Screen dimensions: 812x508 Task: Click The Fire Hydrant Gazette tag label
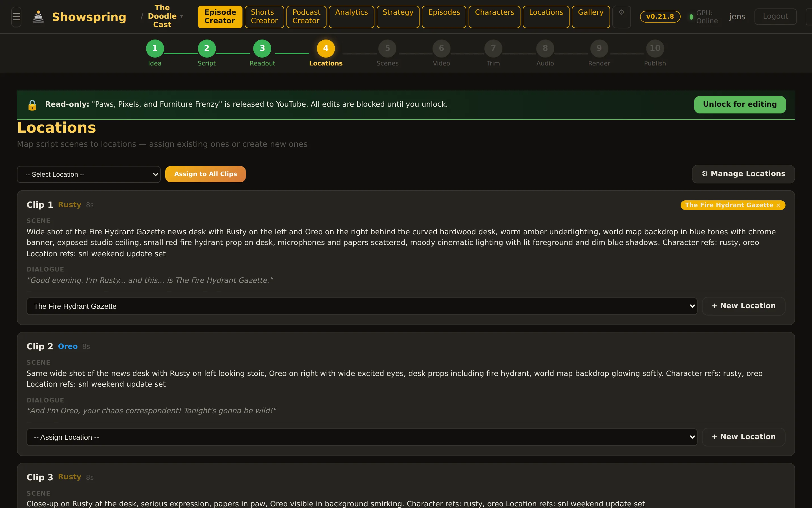pyautogui.click(x=729, y=205)
